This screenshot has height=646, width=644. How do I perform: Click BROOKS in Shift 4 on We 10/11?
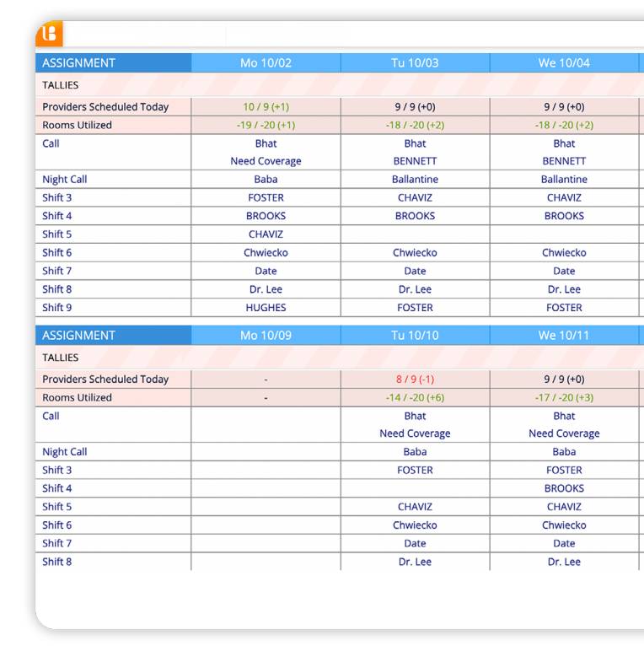(x=564, y=488)
